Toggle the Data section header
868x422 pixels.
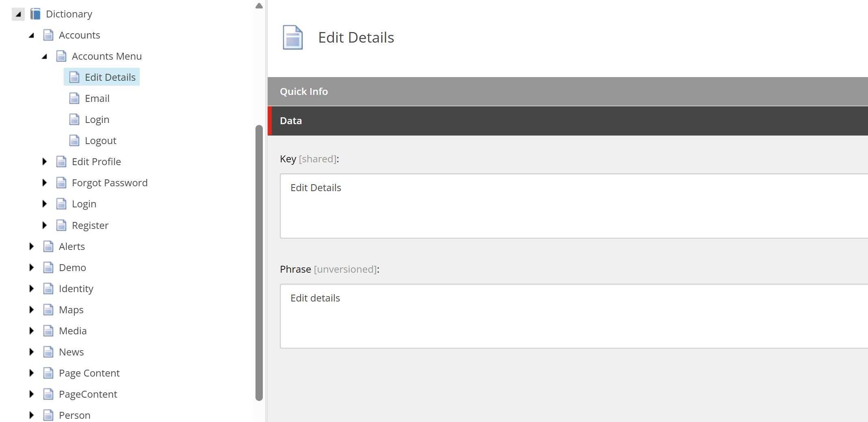tap(568, 121)
